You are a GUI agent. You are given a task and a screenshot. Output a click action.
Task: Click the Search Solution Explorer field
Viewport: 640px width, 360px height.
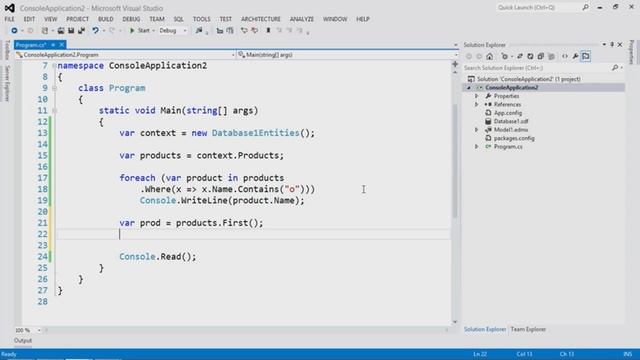[537, 68]
